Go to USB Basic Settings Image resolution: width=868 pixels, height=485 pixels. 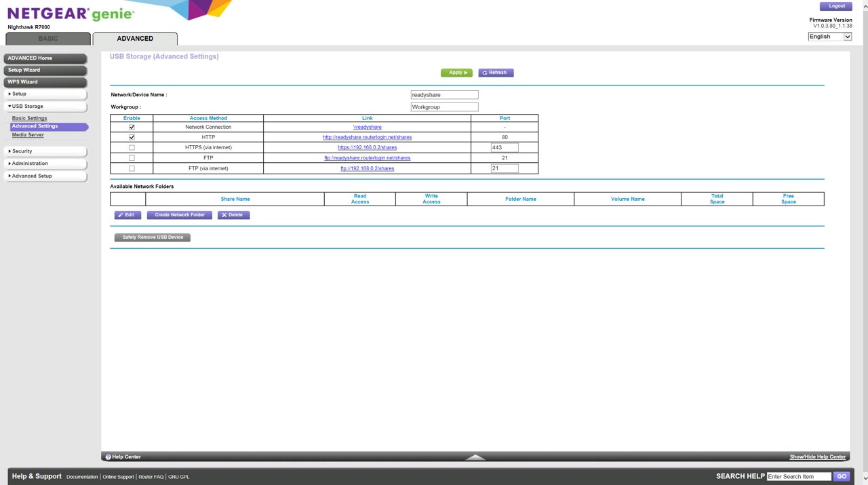tap(29, 118)
